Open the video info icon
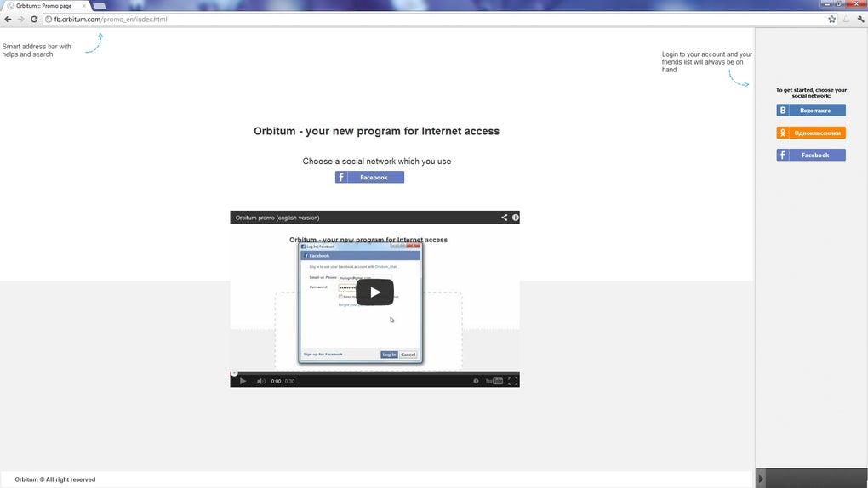868x488 pixels. [516, 218]
